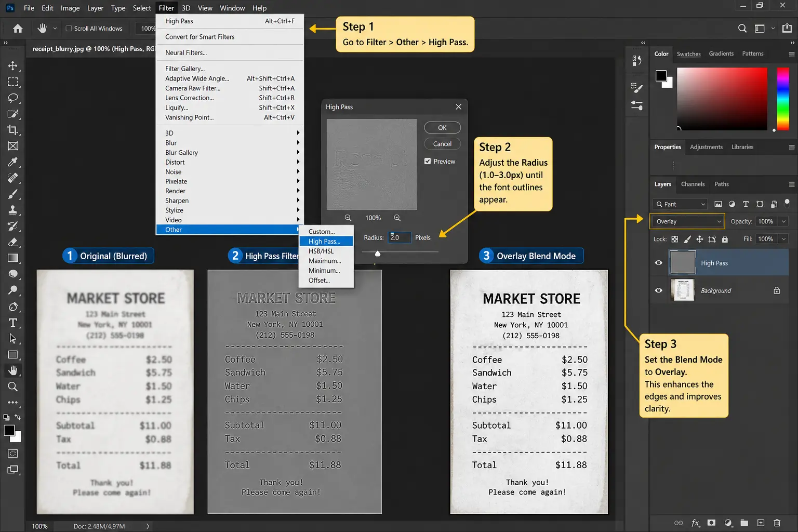Switch to the Channels tab
The image size is (798, 532).
(x=693, y=184)
